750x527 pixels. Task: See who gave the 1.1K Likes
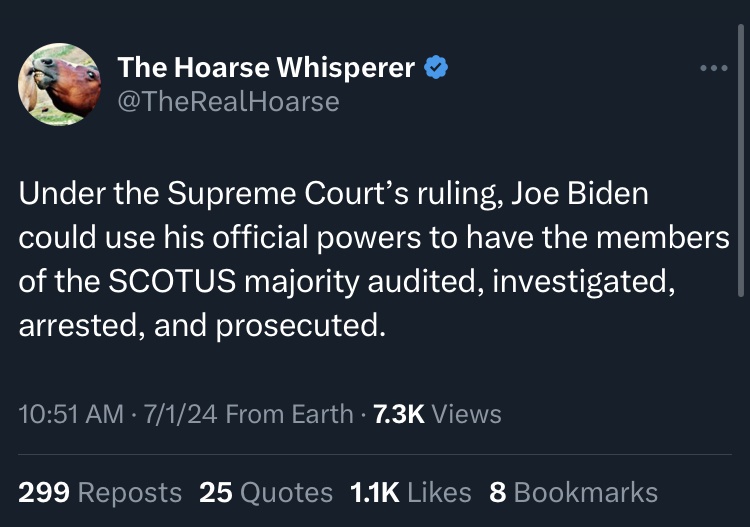click(x=411, y=492)
